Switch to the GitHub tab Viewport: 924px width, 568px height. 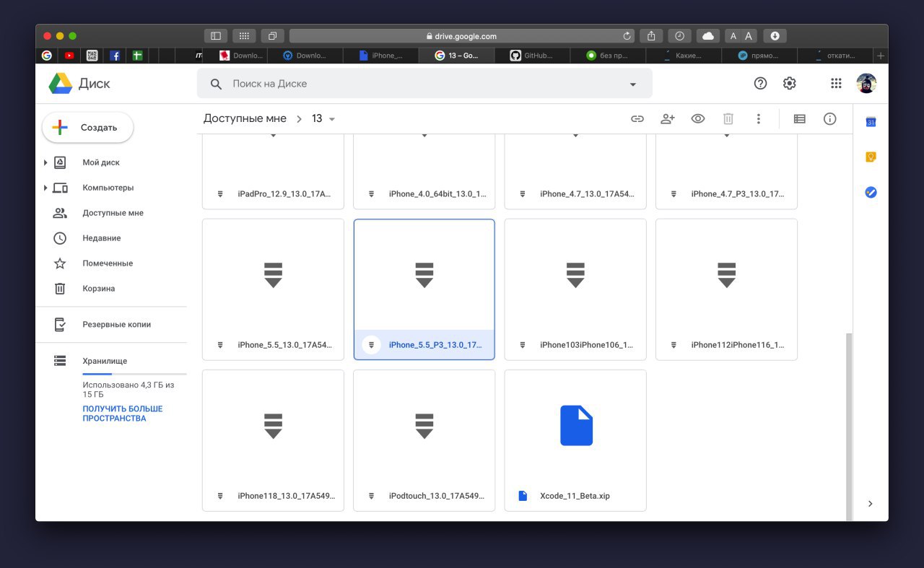(x=532, y=56)
